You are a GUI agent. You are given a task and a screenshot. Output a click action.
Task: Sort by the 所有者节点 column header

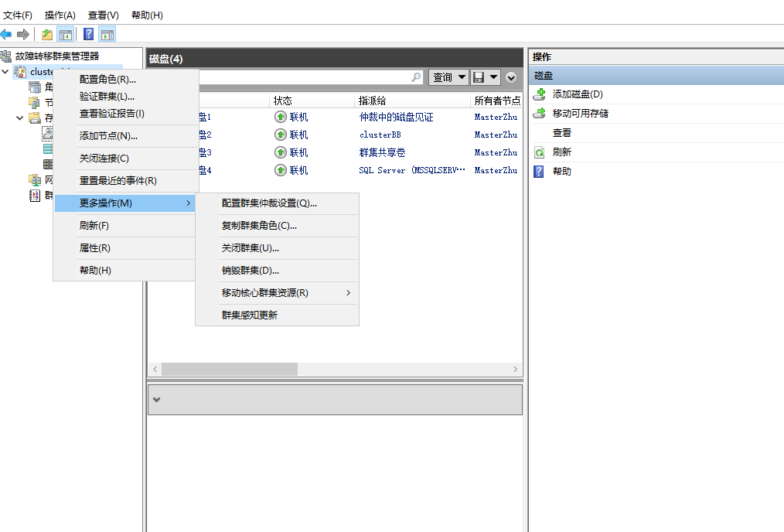497,101
